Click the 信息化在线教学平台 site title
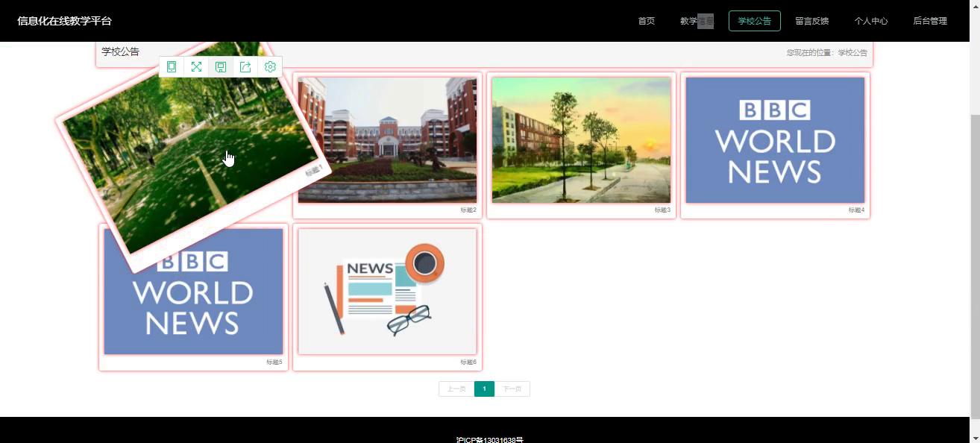This screenshot has height=443, width=980. pyautogui.click(x=64, y=21)
